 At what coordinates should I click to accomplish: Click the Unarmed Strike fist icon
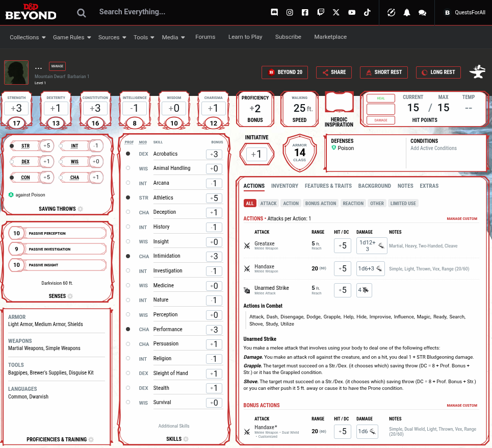click(247, 290)
